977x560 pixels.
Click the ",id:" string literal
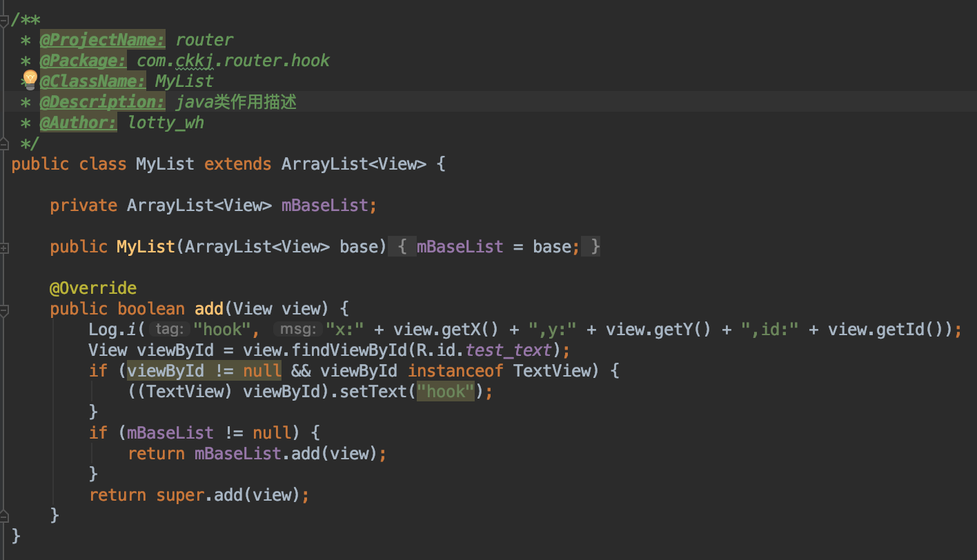coord(770,330)
